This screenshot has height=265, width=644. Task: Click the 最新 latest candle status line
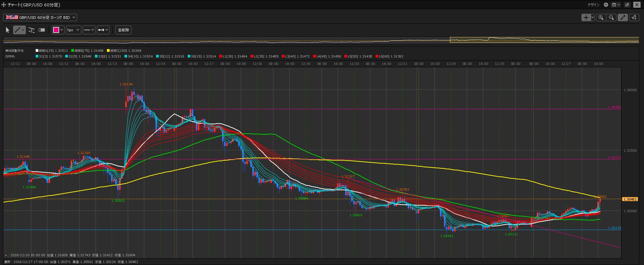point(71,262)
